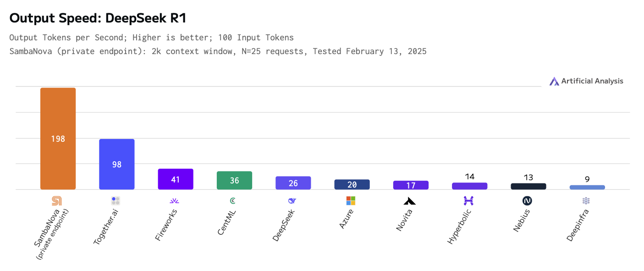
Task: Click the Deepinfra logo icon
Action: coord(586,201)
